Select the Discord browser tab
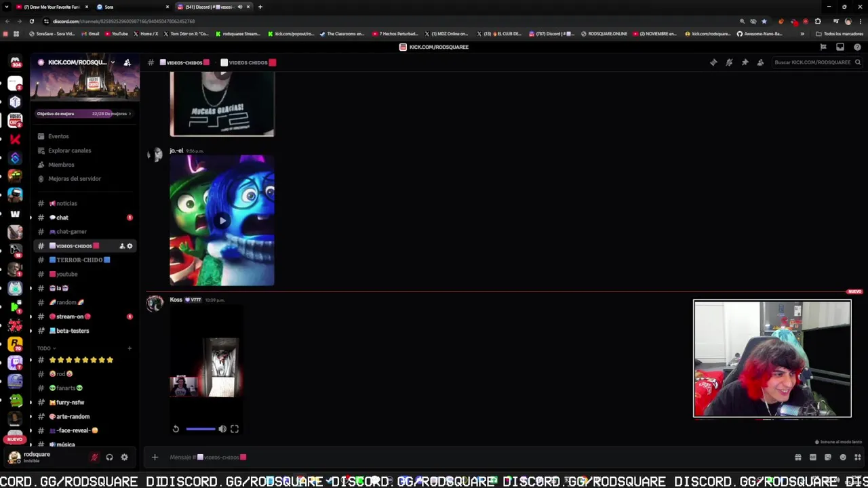This screenshot has width=868, height=488. point(214,7)
